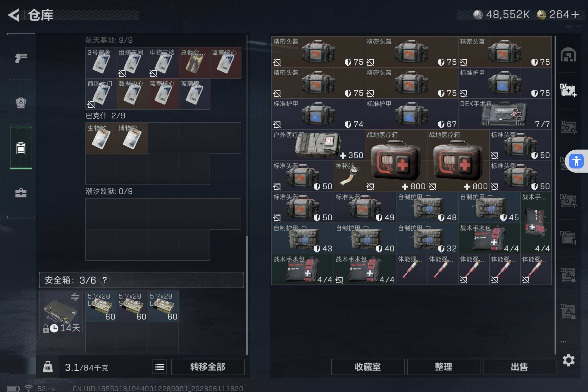Select the 自制护甲 with durability 48
This screenshot has height=392, width=588.
tap(427, 207)
